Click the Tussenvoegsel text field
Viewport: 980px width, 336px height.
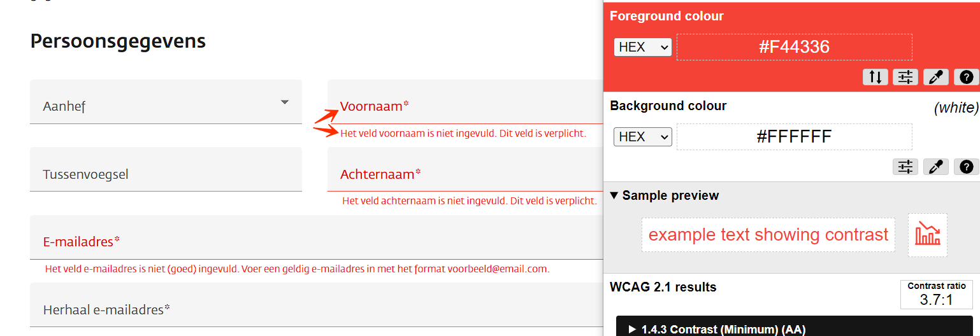[x=166, y=174]
